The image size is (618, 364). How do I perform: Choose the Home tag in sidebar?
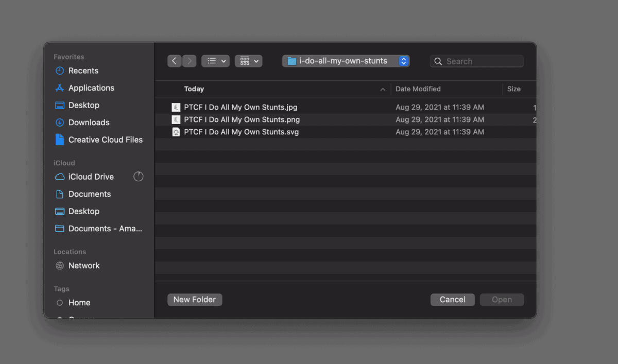point(79,303)
